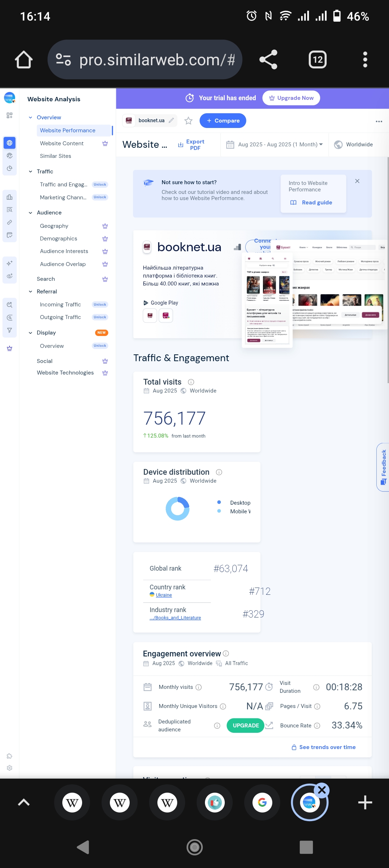Dismiss the Not sure how to start banner
This screenshot has height=868, width=389.
(x=357, y=181)
